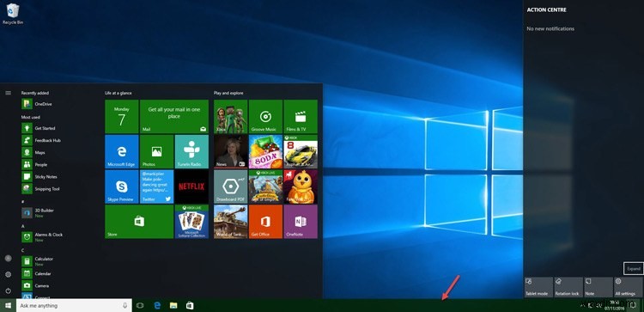
Task: Open the Age of Empires tile
Action: pos(265,187)
